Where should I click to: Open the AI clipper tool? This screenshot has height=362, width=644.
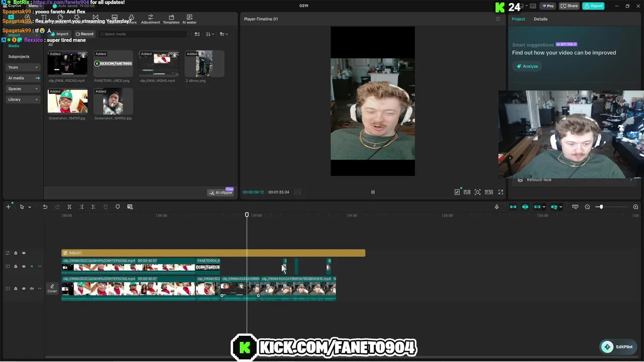pos(221,192)
